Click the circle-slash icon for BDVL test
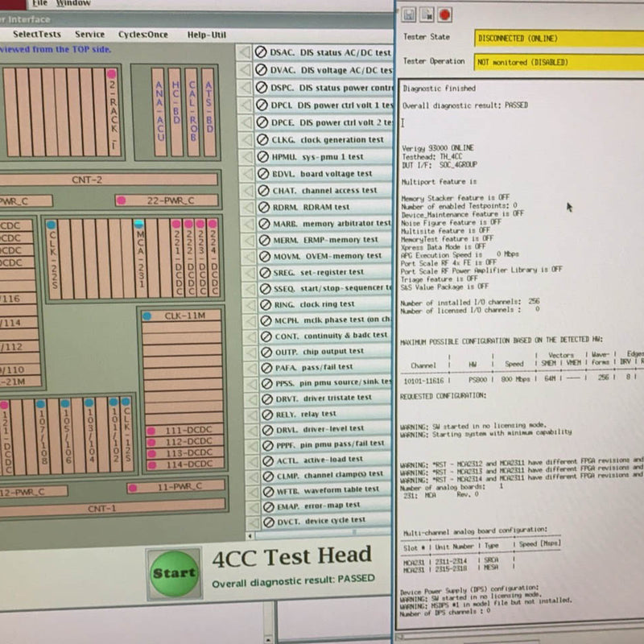The height and width of the screenshot is (644, 644). pyautogui.click(x=263, y=174)
